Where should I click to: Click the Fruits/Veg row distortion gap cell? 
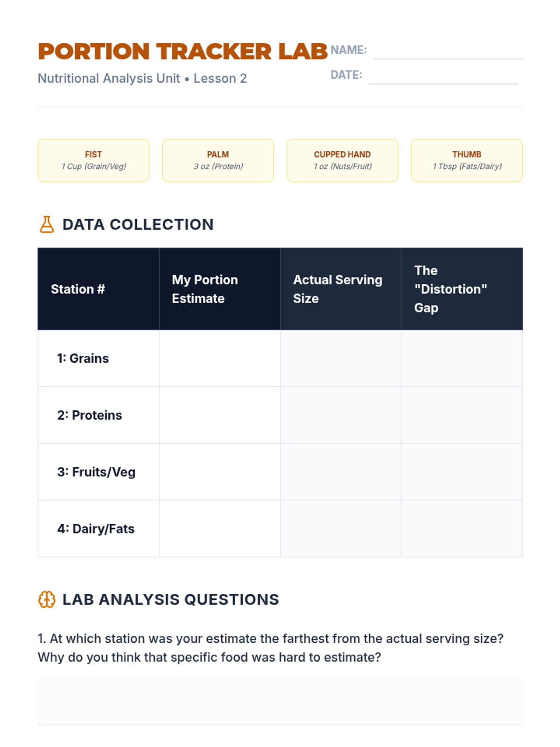point(462,472)
